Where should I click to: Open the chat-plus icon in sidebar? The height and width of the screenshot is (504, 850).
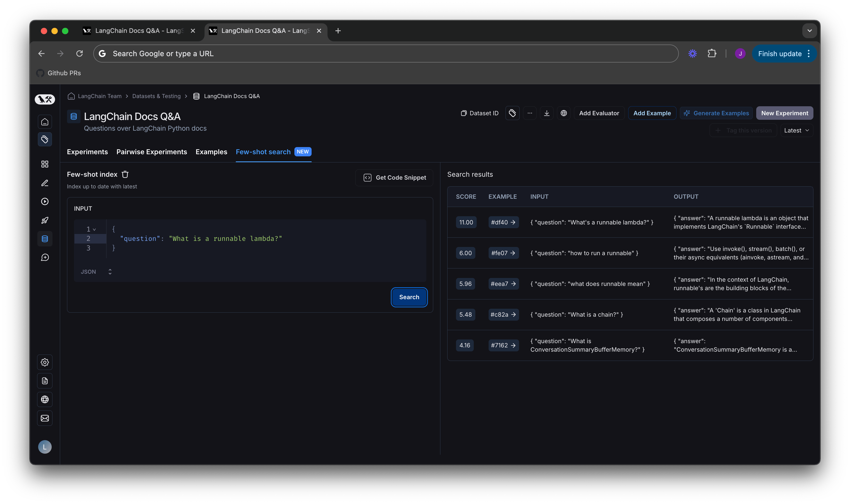pos(45,258)
